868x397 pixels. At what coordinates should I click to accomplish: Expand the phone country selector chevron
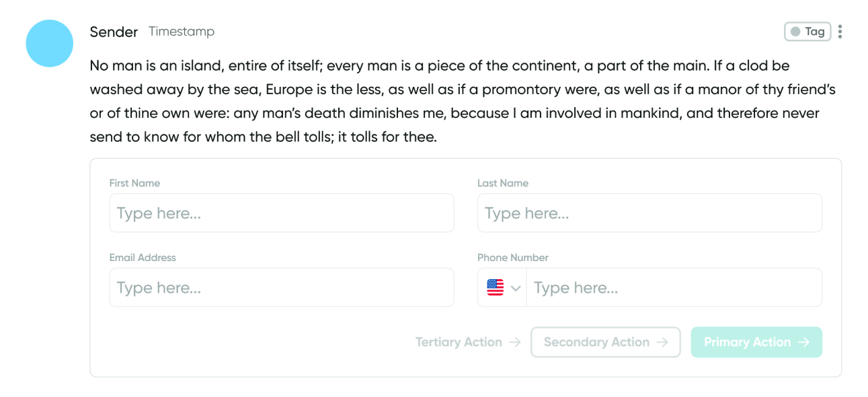pyautogui.click(x=516, y=287)
